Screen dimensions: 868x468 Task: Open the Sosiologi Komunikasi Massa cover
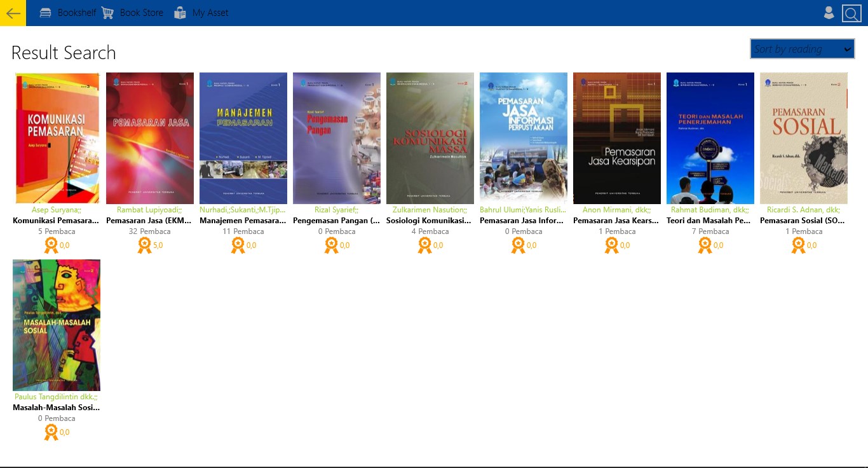[x=430, y=138]
